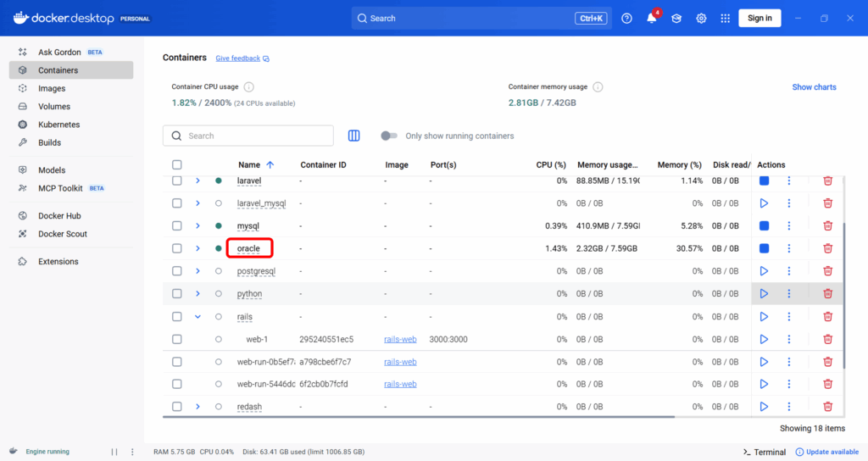Expand the oracle container group
The height and width of the screenshot is (461, 868).
(x=198, y=248)
